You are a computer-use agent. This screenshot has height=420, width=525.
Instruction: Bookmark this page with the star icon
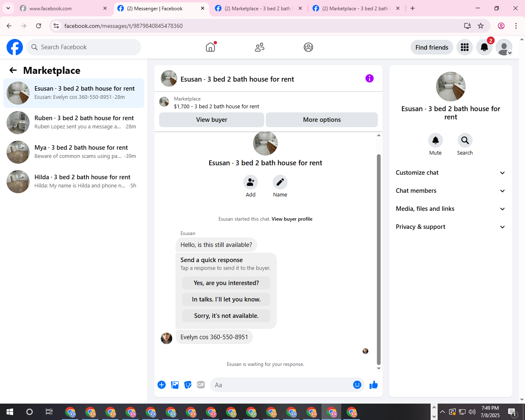pos(481,26)
